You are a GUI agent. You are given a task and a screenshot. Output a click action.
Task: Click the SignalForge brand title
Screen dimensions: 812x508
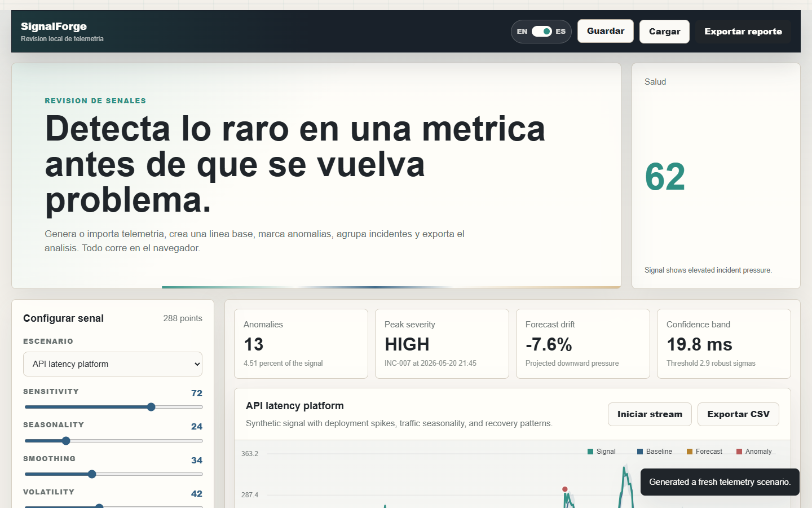[54, 27]
